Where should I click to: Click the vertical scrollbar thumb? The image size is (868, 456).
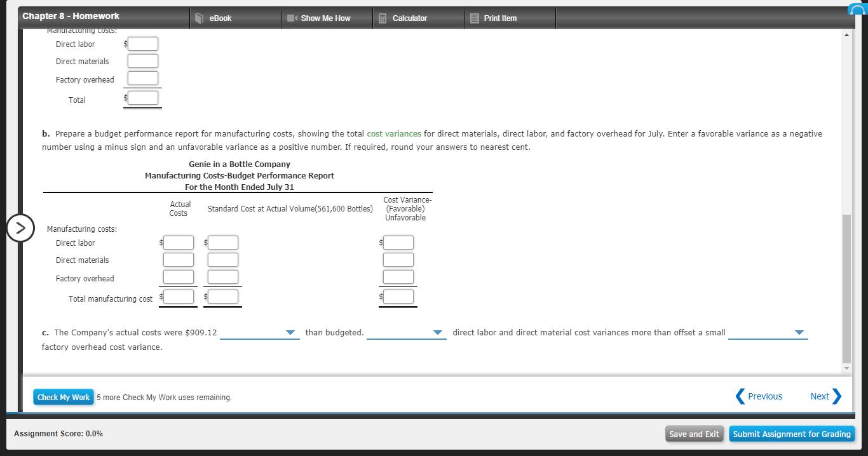pyautogui.click(x=846, y=288)
